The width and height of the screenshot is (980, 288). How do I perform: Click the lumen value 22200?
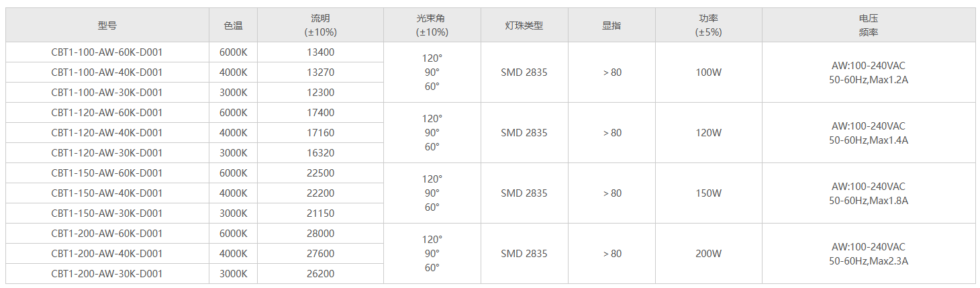320,193
